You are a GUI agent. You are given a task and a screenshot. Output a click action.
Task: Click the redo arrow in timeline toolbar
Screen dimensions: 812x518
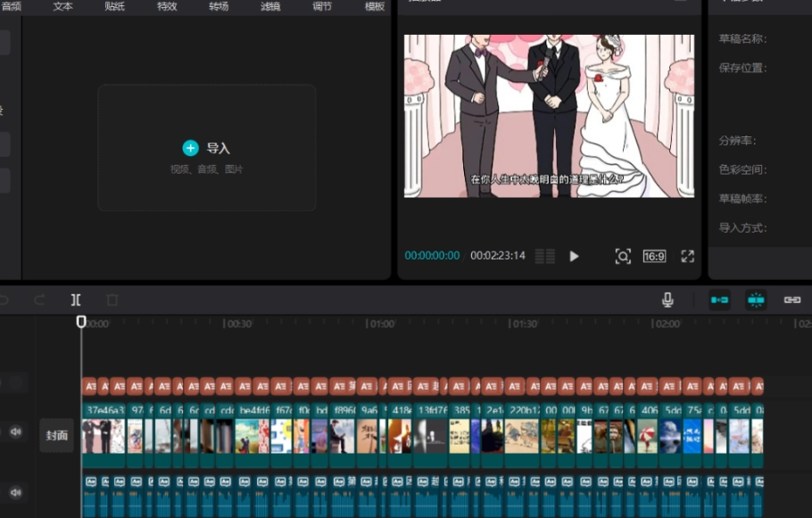point(39,300)
